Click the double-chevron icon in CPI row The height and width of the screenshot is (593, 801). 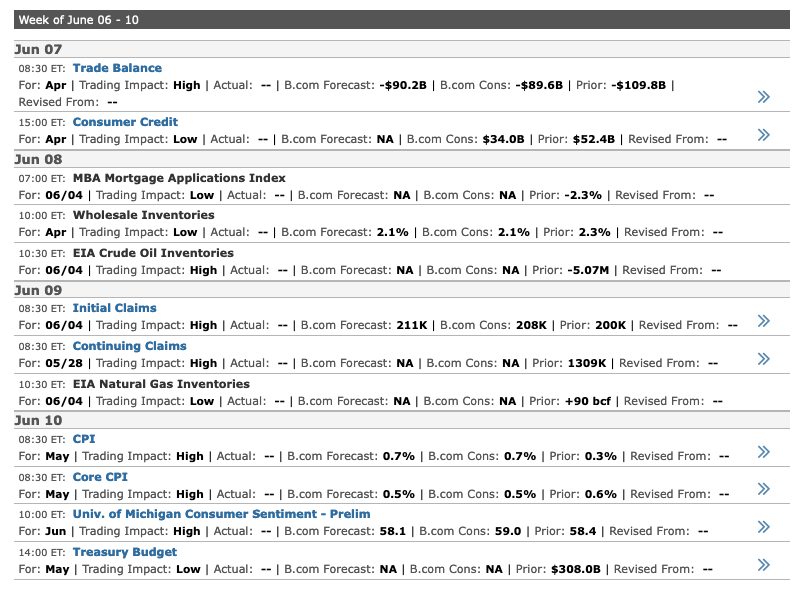pyautogui.click(x=764, y=451)
